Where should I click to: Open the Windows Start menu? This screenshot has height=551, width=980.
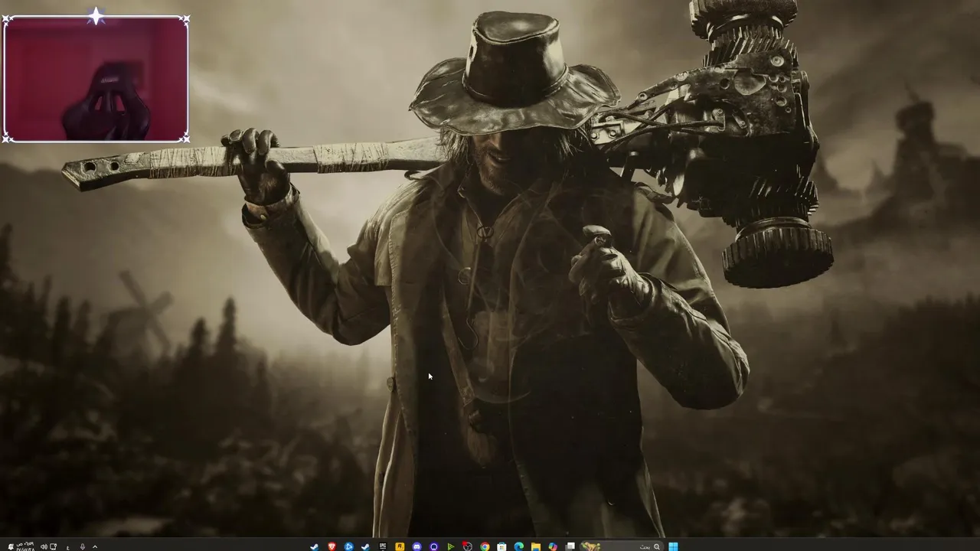coord(673,546)
